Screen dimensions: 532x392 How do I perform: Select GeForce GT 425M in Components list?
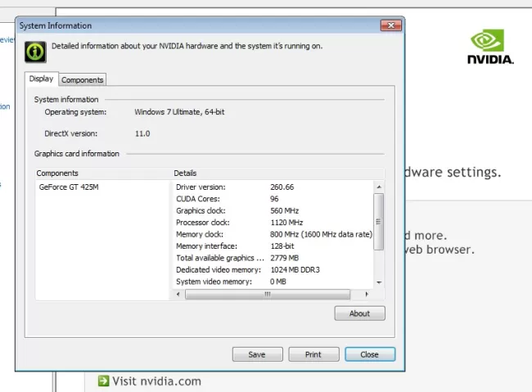click(x=69, y=187)
